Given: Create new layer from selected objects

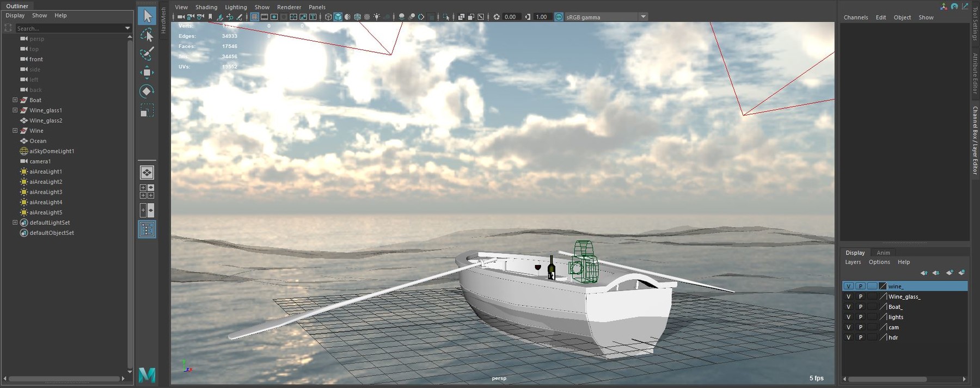Looking at the screenshot, I should [x=961, y=273].
